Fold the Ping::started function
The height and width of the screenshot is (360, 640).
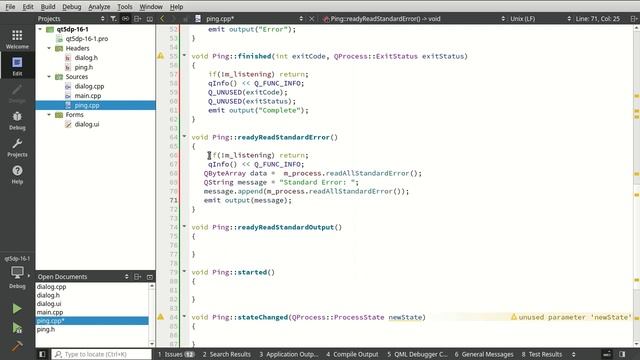point(184,271)
